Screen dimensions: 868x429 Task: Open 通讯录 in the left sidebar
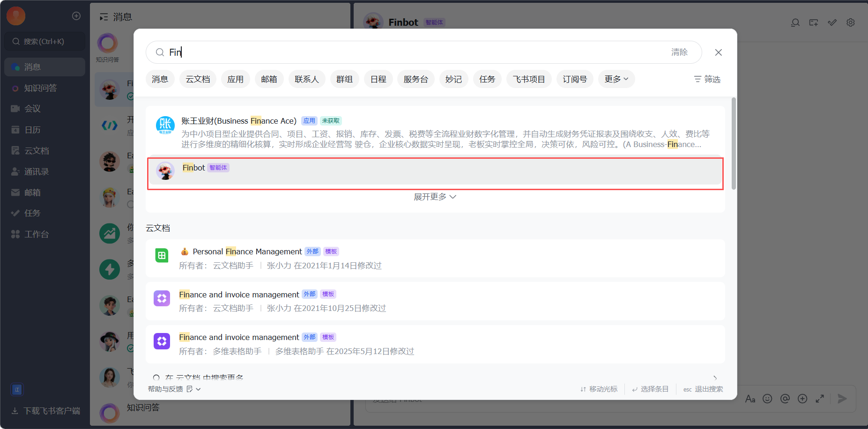(x=45, y=171)
